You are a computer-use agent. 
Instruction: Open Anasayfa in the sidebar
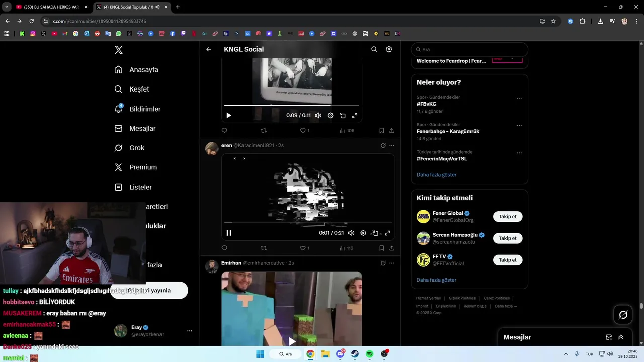(x=137, y=69)
